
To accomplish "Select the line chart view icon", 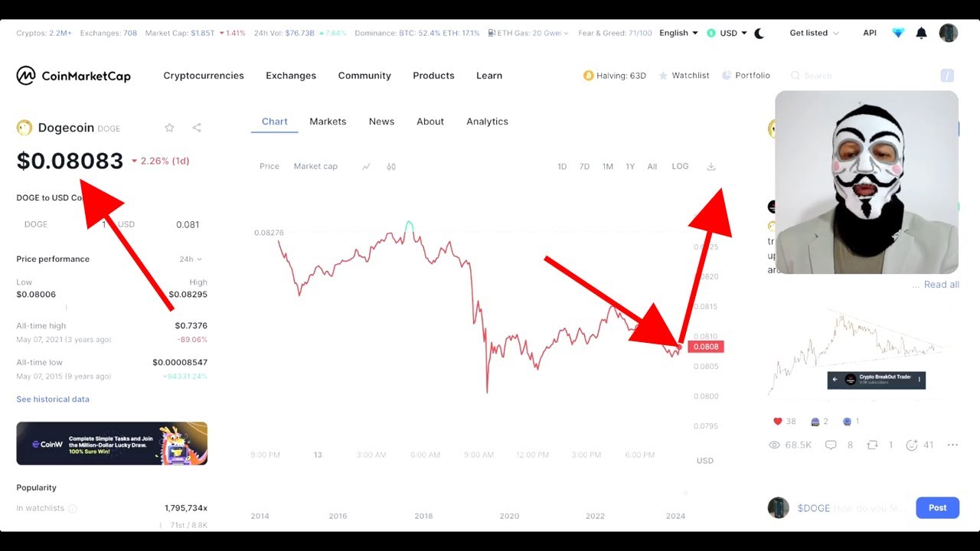I will (366, 167).
